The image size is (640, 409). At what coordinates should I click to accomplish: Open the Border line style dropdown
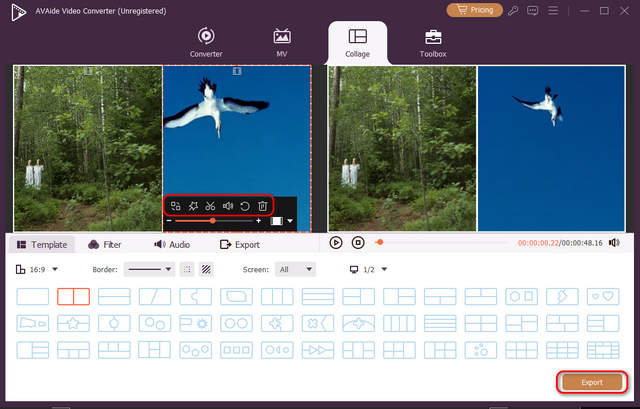149,269
